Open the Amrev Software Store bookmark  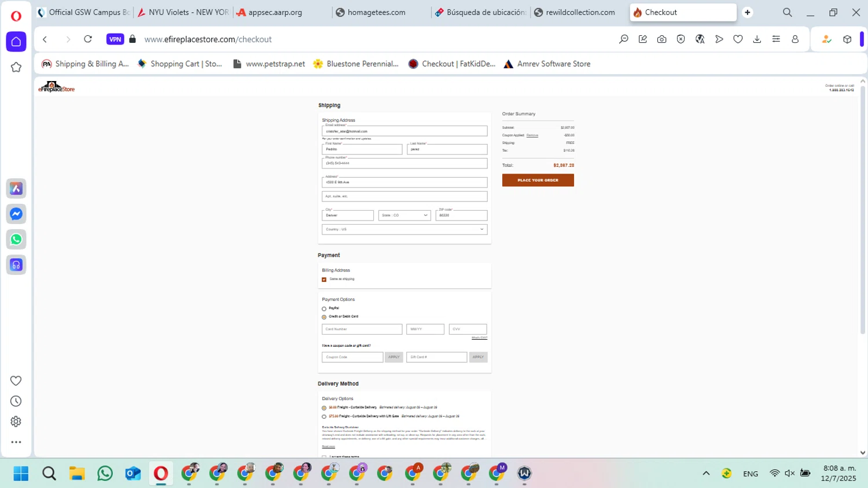pos(547,64)
